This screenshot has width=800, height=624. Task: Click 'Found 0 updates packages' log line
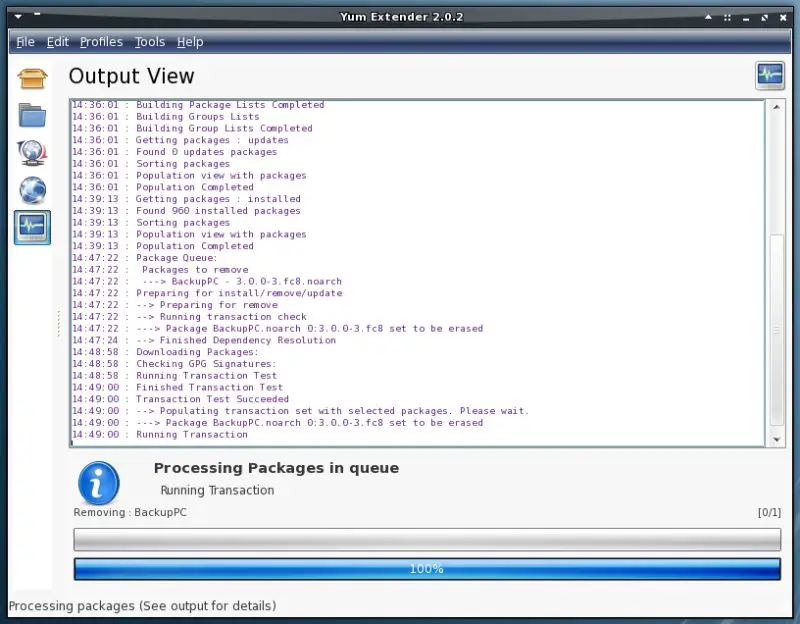[174, 152]
